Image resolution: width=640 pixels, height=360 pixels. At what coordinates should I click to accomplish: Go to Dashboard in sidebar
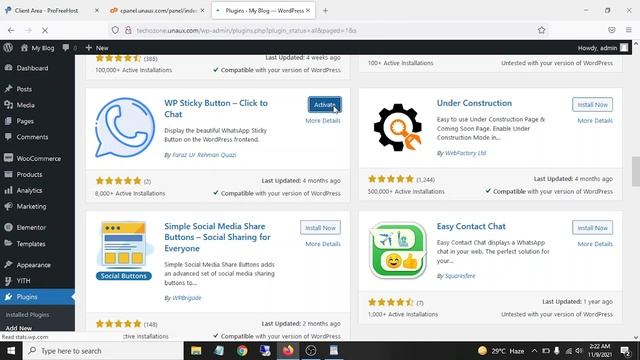pos(32,68)
